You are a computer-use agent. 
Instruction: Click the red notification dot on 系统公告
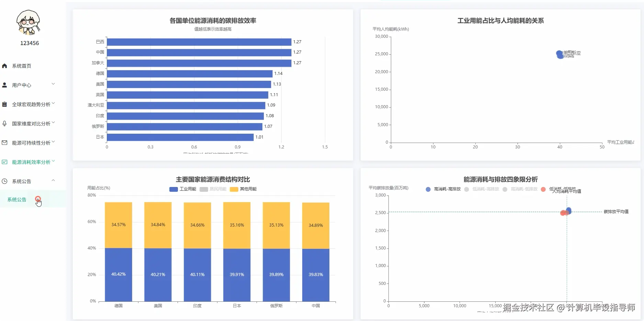pos(38,199)
